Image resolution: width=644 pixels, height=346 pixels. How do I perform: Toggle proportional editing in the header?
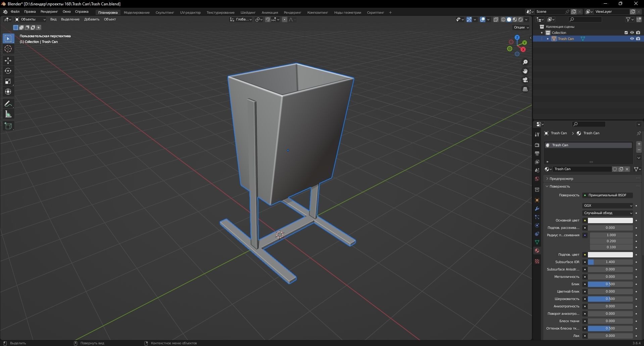[285, 19]
